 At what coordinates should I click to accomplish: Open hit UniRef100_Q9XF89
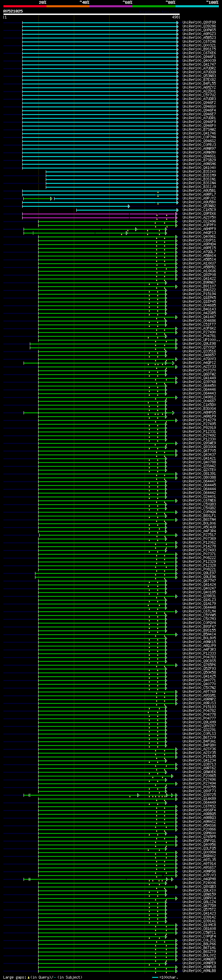pyautogui.click(x=199, y=23)
